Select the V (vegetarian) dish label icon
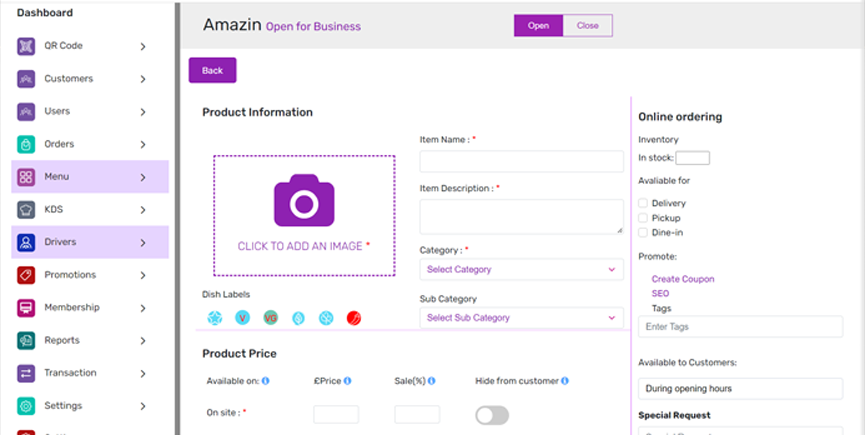This screenshot has height=435, width=865. pos(242,318)
